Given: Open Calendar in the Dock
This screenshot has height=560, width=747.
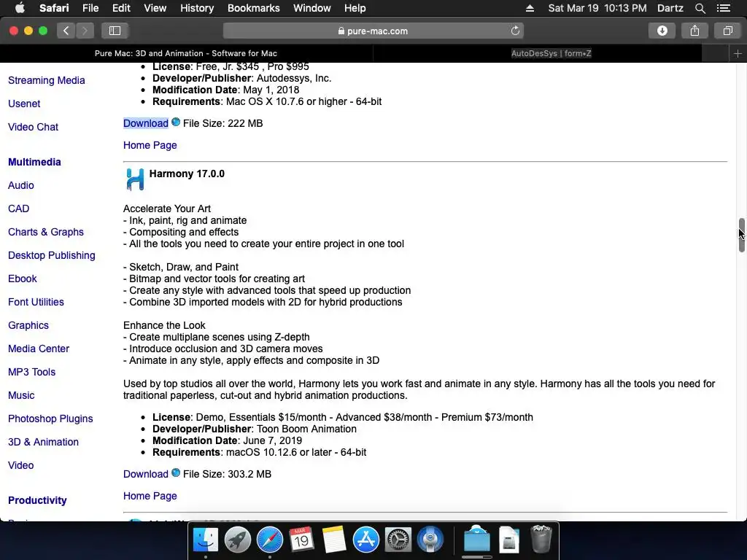Looking at the screenshot, I should [301, 540].
